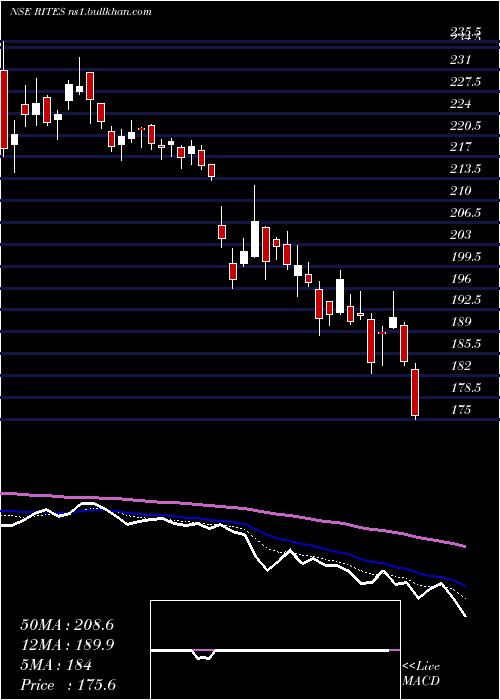Image resolution: width=500 pixels, height=700 pixels.
Task: Click the 192.5 price axis label
Action: 465,300
